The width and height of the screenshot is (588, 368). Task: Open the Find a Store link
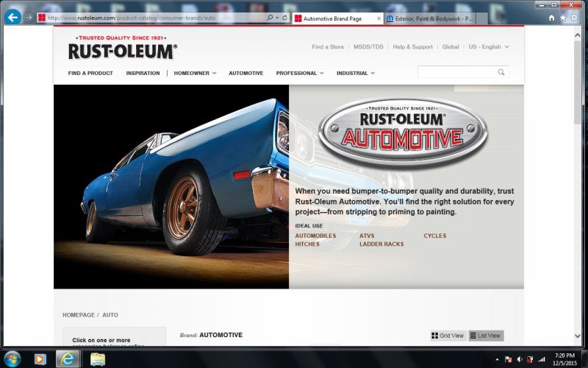tap(328, 47)
